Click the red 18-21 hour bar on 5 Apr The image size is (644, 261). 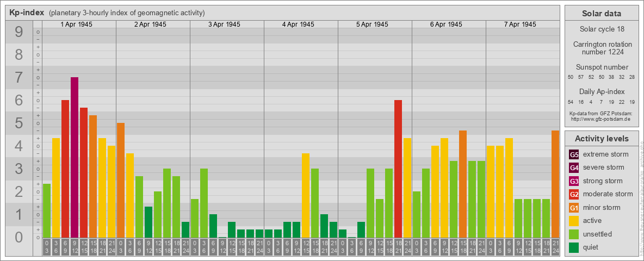click(x=398, y=169)
